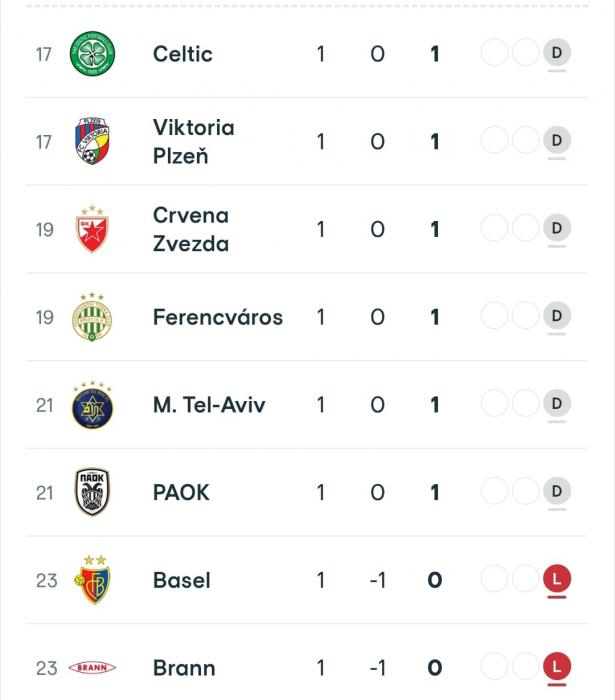Select Viktoria Plzeň team name
The image size is (615, 700).
(x=194, y=142)
